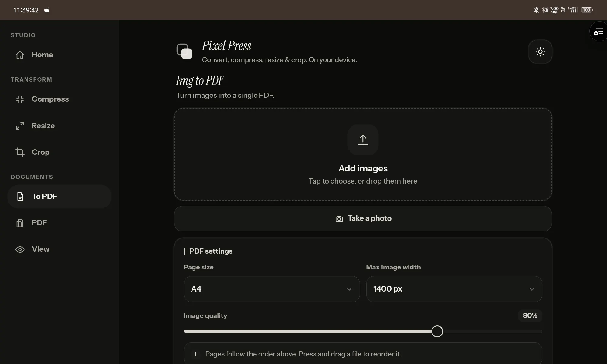Screen dimensions: 607x364
Task: Toggle light theme with the sun button
Action: pyautogui.click(x=540, y=52)
